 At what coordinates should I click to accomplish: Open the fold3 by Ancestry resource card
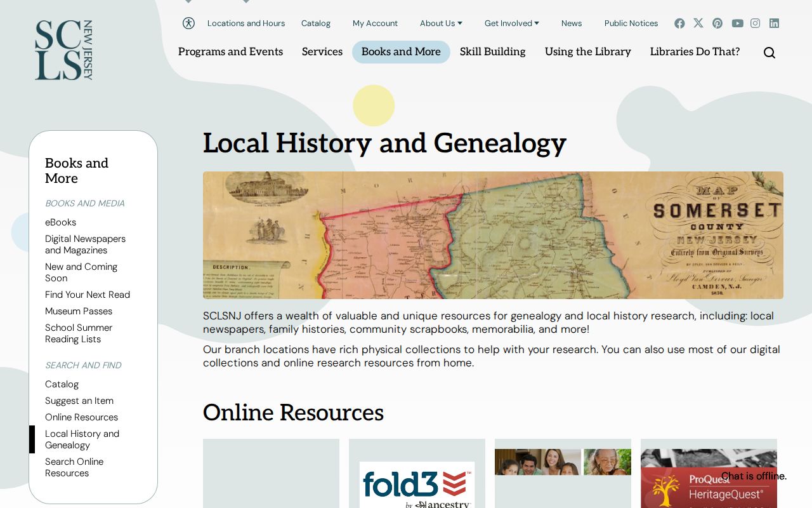click(417, 474)
